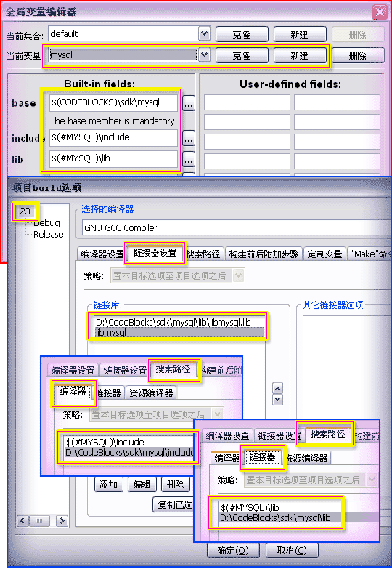Switch to 定制变量 tab

click(324, 254)
